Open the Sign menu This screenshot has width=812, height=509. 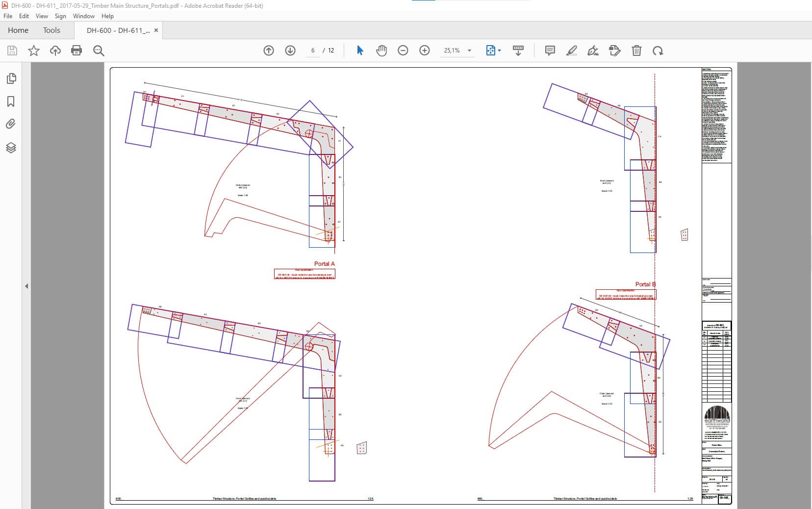(x=60, y=16)
